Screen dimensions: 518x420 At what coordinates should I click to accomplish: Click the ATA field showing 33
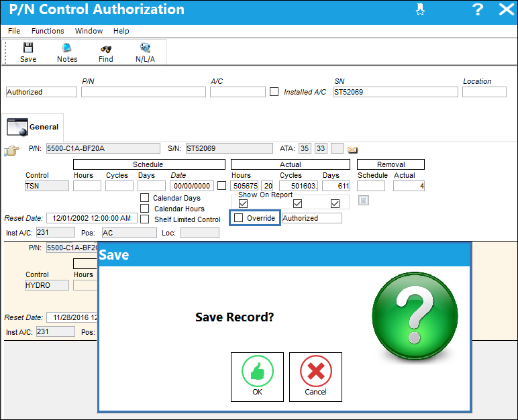(x=321, y=148)
